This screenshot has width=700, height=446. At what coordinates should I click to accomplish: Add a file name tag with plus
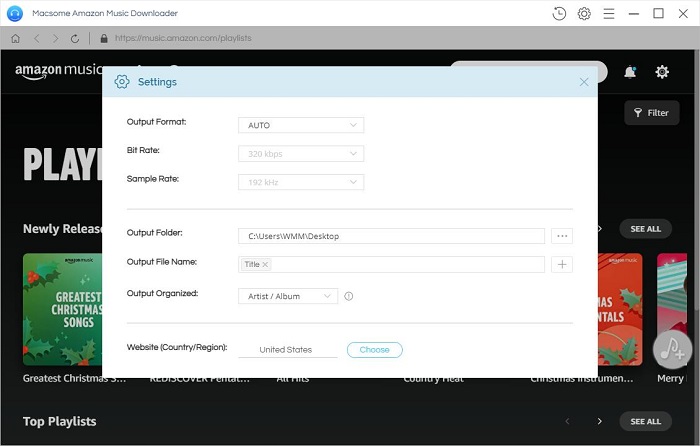point(562,264)
